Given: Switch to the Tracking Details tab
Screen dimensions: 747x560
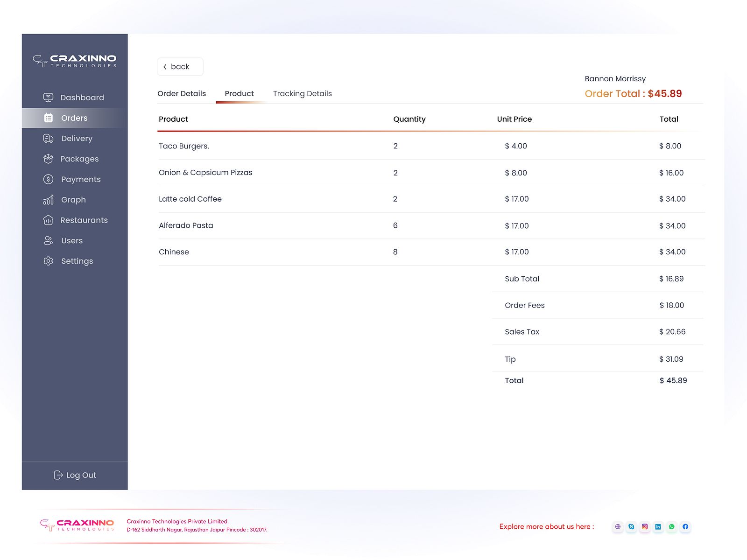Looking at the screenshot, I should [303, 93].
